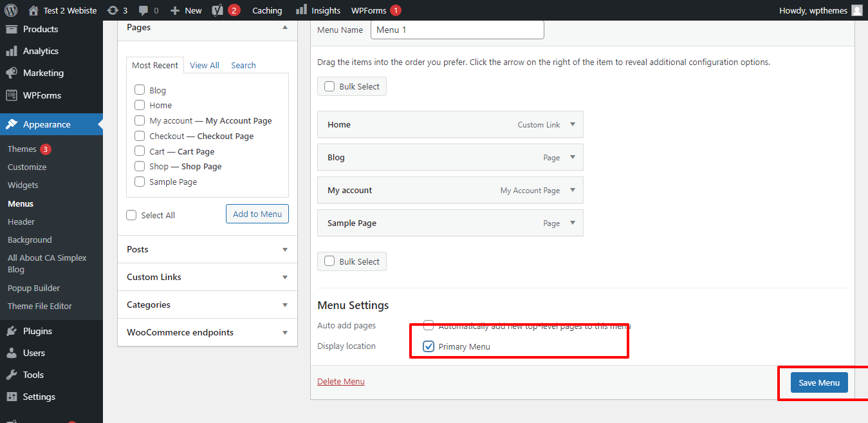868x423 pixels.
Task: Expand the Sample Page menu item arrow
Action: (x=573, y=223)
